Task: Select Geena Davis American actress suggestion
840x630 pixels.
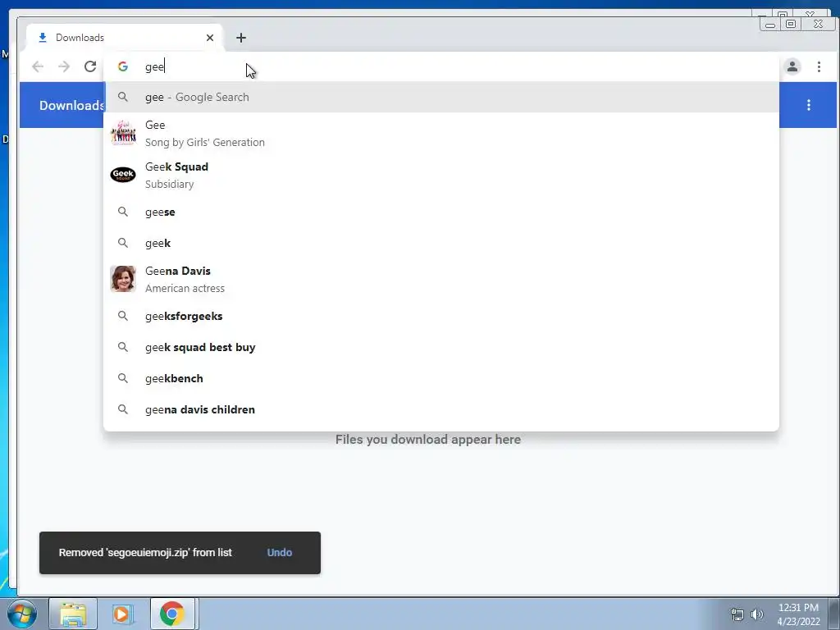Action: 441,279
